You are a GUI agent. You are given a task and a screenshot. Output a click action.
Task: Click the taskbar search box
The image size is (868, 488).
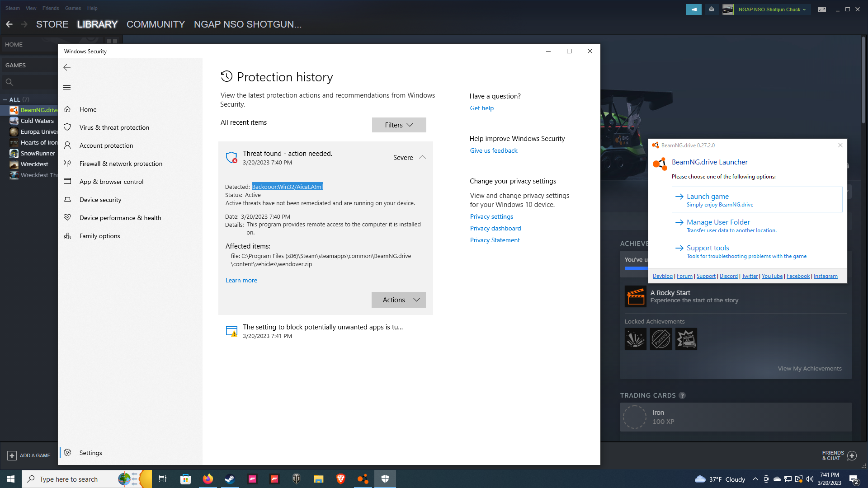86,479
